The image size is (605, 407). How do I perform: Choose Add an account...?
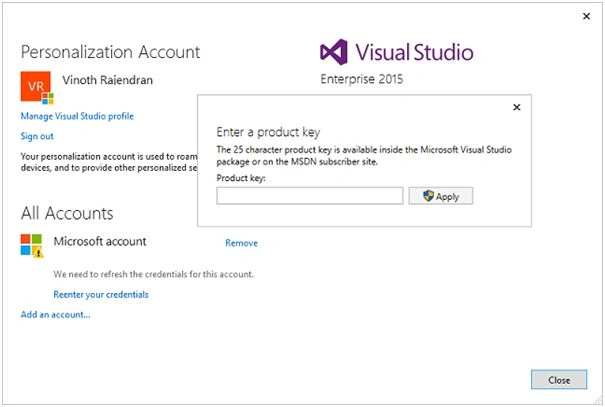click(56, 314)
